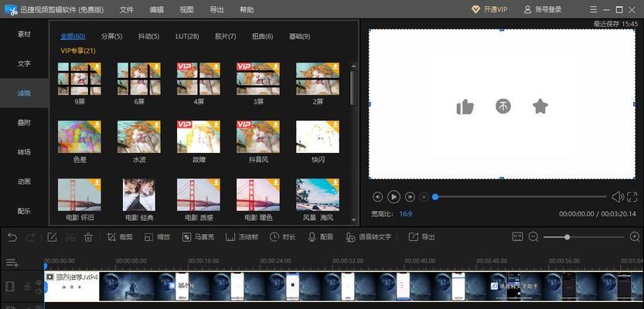The width and height of the screenshot is (644, 309).
Task: Switch to the 配乐 sidebar panel
Action: (24, 211)
